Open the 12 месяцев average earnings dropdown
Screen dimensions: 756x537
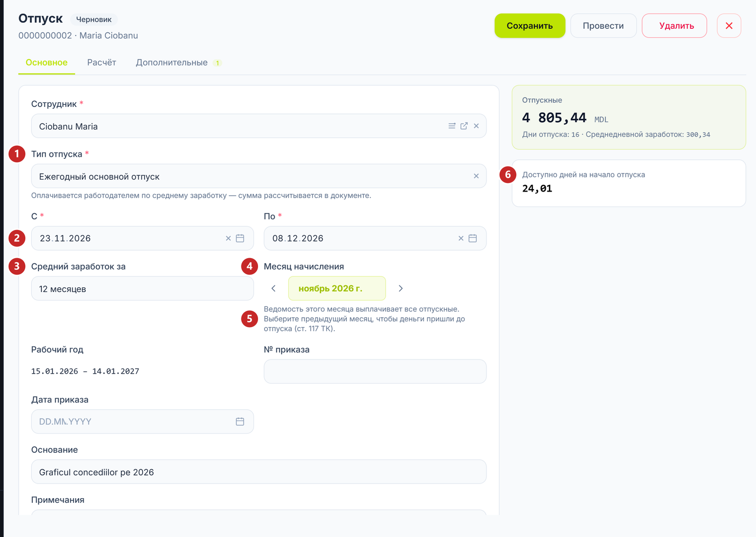click(143, 288)
